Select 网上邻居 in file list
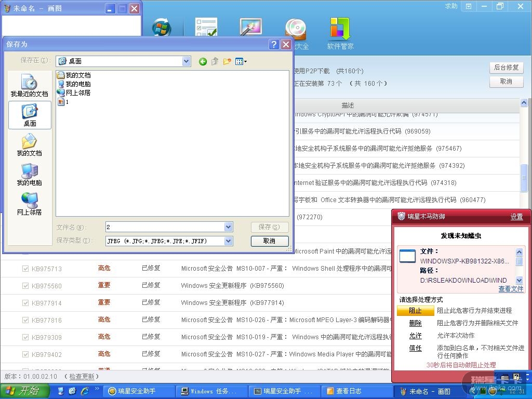This screenshot has height=399, width=532. (x=74, y=92)
